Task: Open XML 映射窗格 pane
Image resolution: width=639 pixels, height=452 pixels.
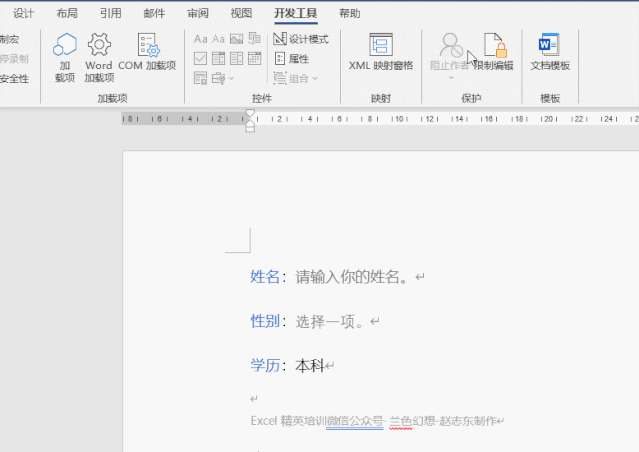Action: click(x=380, y=54)
